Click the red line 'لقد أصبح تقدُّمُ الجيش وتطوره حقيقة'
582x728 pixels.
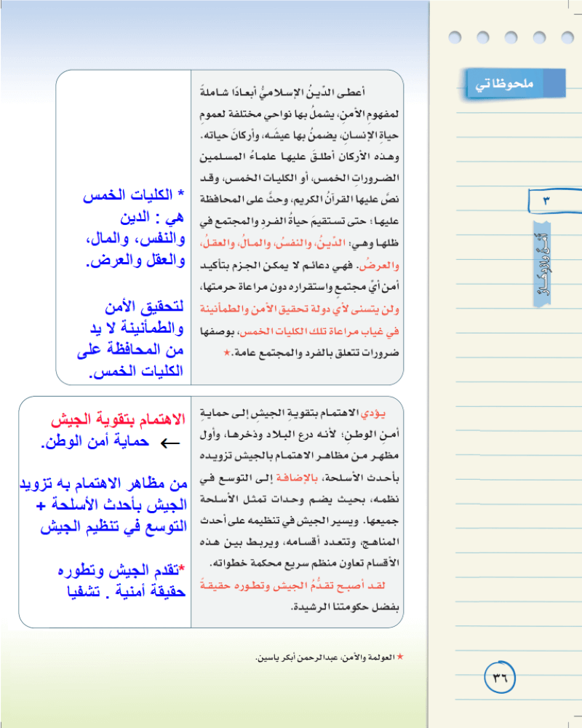coord(292,586)
